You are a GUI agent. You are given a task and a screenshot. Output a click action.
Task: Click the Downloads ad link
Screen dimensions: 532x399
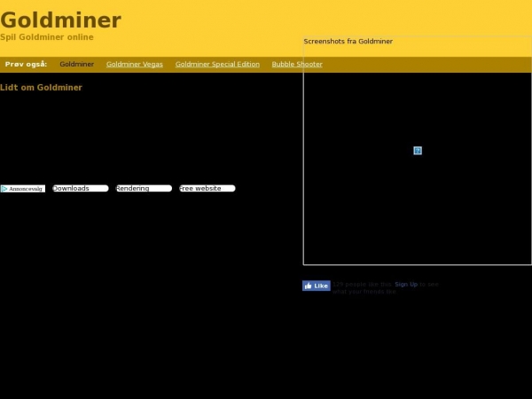click(x=81, y=188)
